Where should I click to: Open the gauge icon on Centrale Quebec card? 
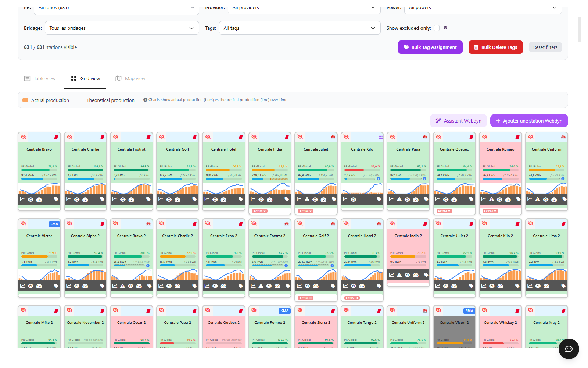click(x=454, y=199)
